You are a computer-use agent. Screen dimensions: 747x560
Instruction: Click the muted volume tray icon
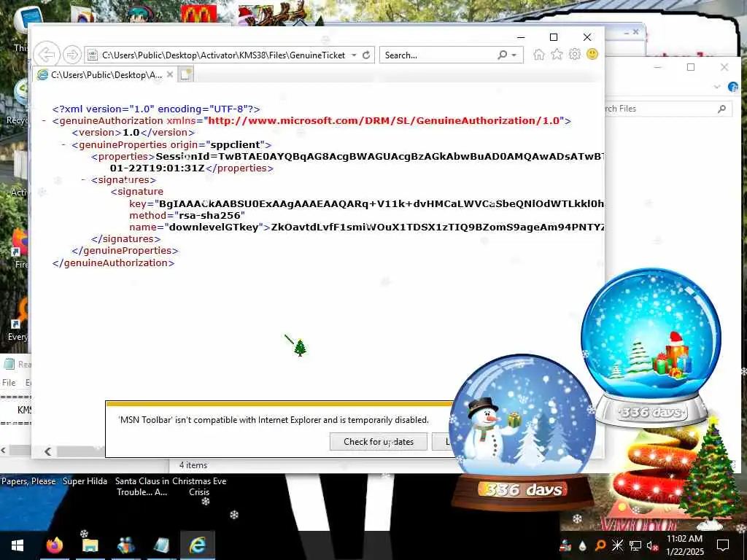point(653,545)
